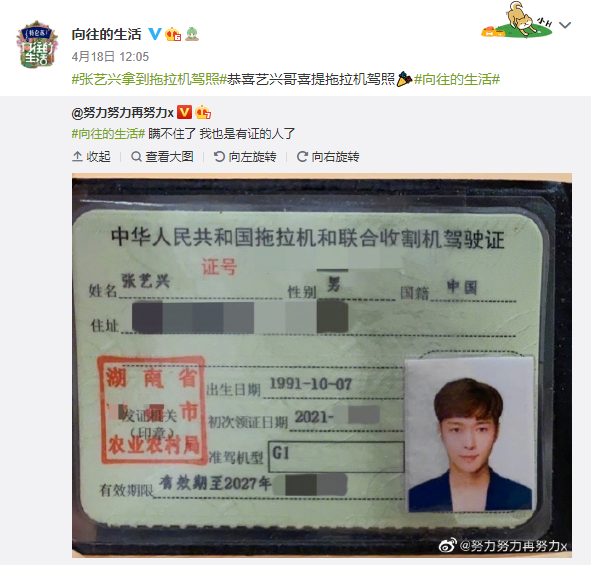
Task: Click the dog card decoration at top right
Action: pos(516,20)
